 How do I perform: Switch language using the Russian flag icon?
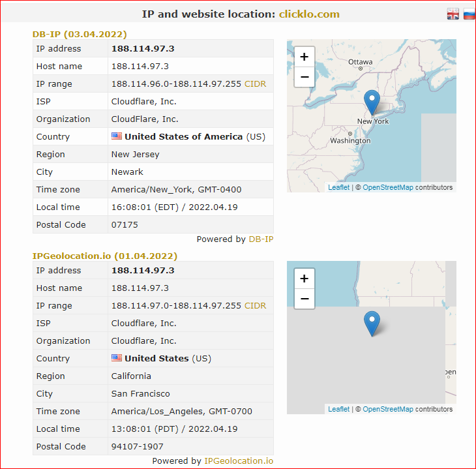pos(469,14)
